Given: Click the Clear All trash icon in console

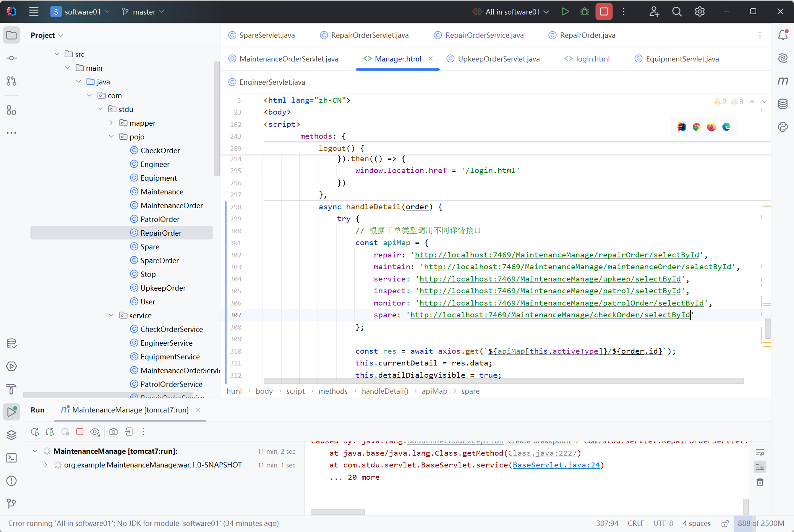Looking at the screenshot, I should click(760, 482).
